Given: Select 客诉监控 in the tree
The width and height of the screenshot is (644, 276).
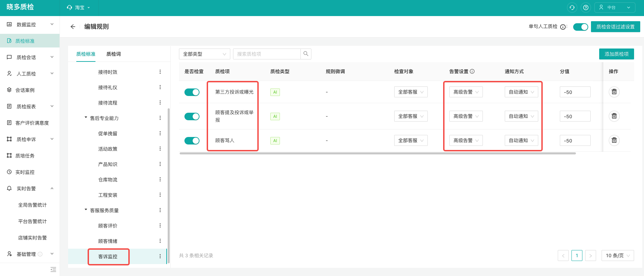Looking at the screenshot, I should coord(108,257).
